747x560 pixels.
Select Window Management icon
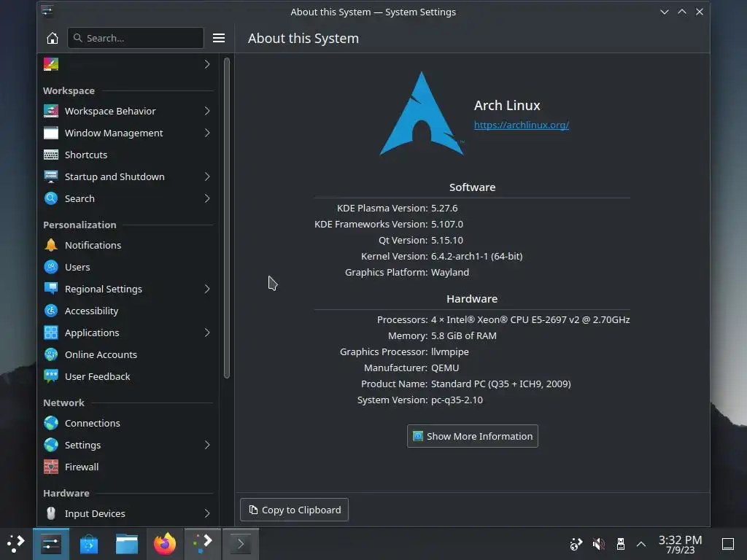51,133
